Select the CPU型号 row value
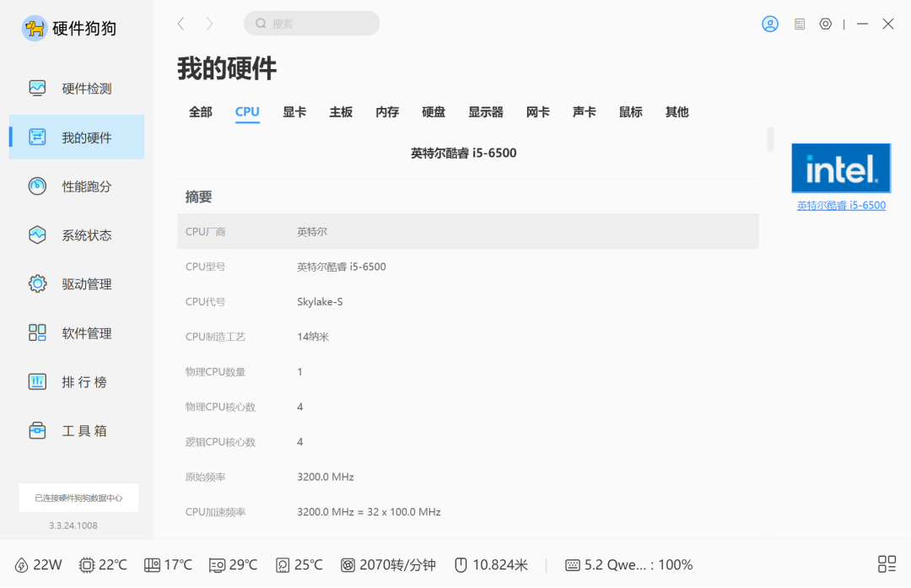The height and width of the screenshot is (588, 911). 342,267
